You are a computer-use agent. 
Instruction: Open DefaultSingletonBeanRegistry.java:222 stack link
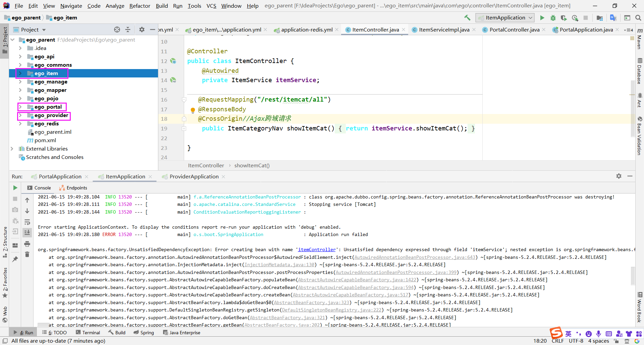[x=332, y=310]
